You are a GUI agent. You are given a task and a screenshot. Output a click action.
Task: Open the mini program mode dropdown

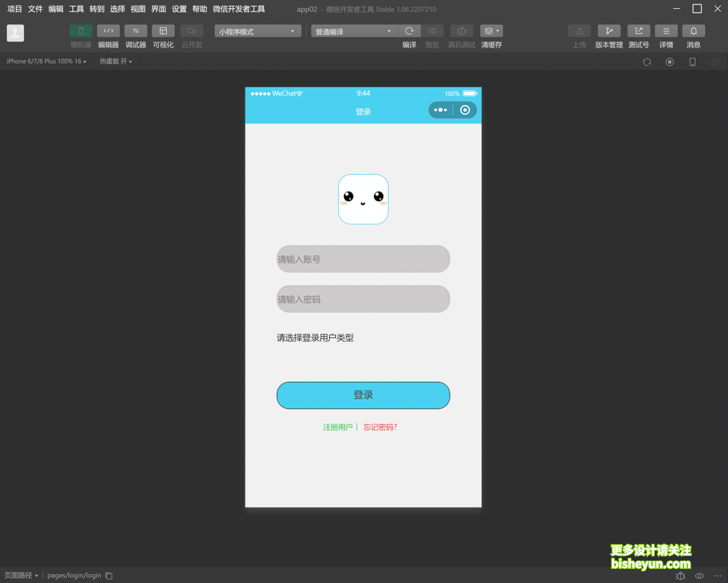257,32
